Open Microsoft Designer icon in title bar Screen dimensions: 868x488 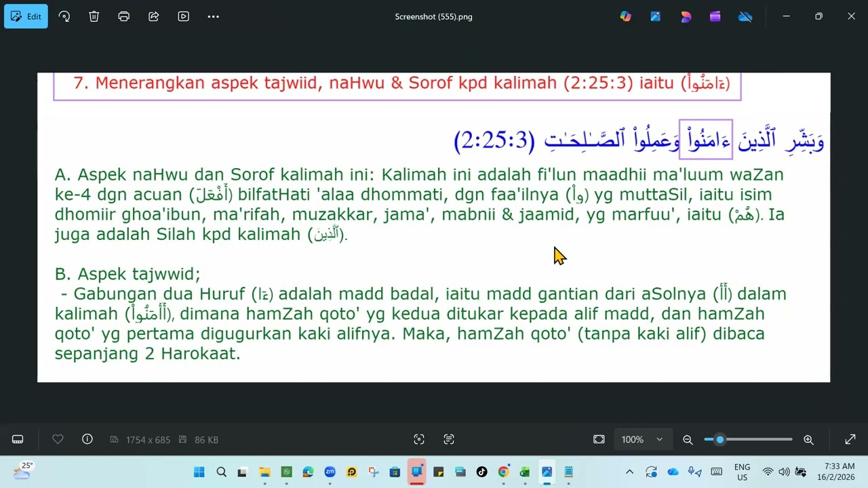(686, 16)
